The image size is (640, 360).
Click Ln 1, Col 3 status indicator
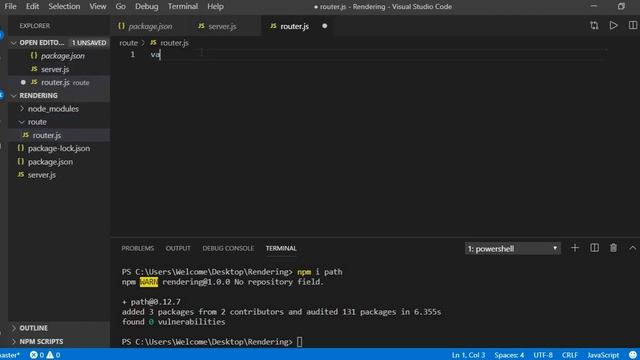tap(468, 355)
